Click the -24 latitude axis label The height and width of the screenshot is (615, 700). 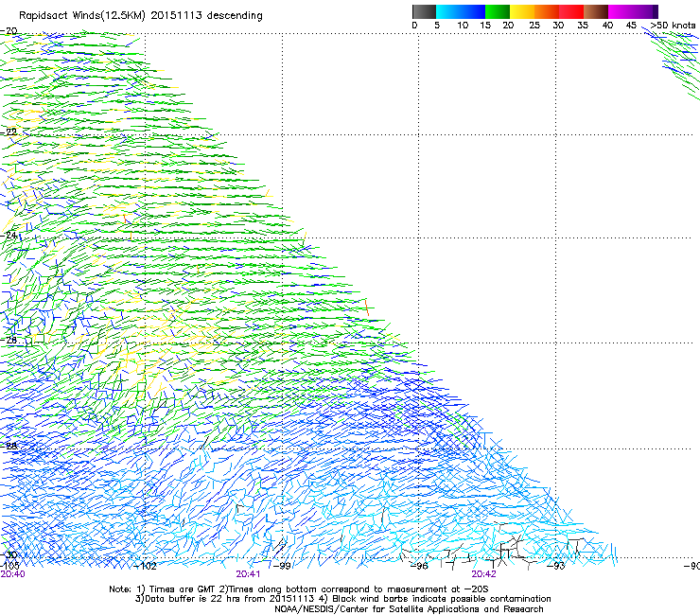point(9,235)
